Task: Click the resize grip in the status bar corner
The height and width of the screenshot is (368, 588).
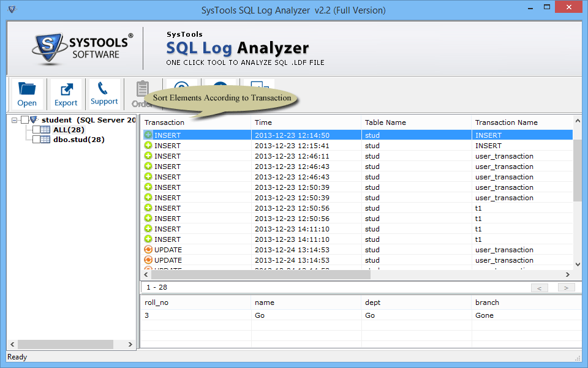Action: (x=578, y=358)
